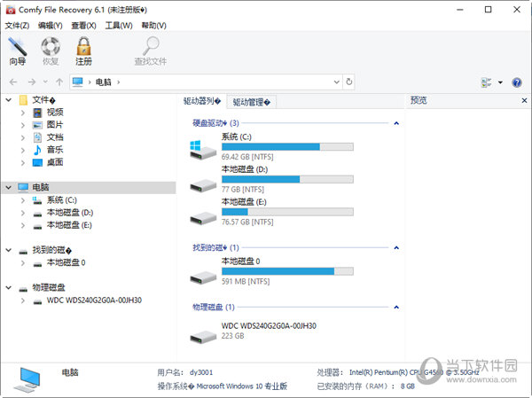Screen dimensions: 532x398
Task: Open the view options dropdown arrow
Action: [500, 82]
